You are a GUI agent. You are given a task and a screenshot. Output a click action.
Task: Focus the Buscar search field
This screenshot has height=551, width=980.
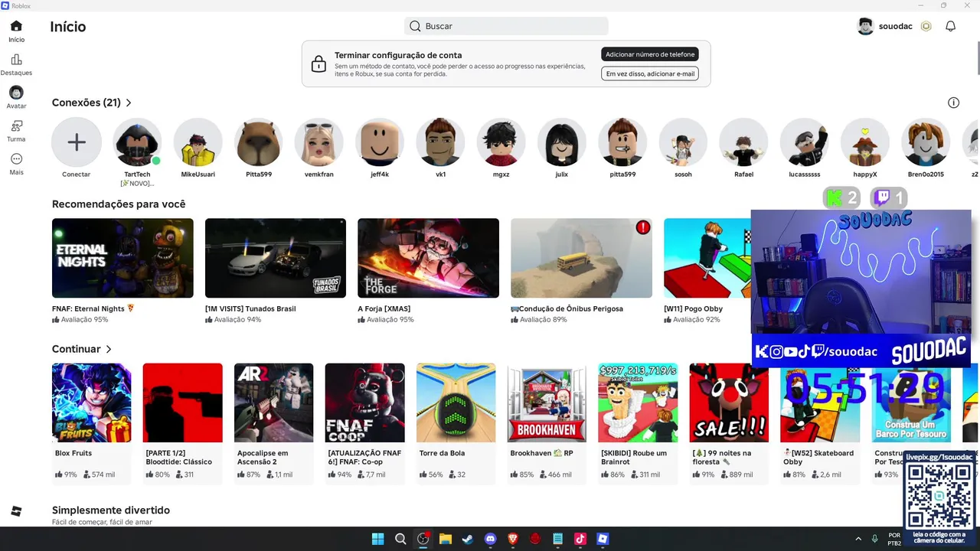506,26
